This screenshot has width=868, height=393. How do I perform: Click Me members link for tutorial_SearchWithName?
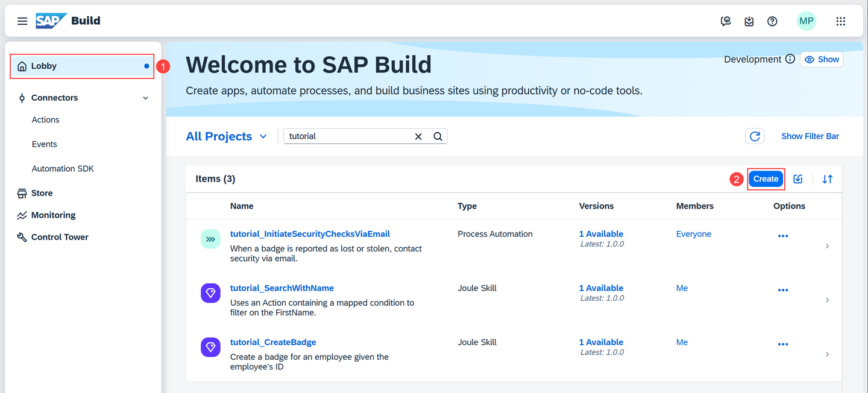682,288
